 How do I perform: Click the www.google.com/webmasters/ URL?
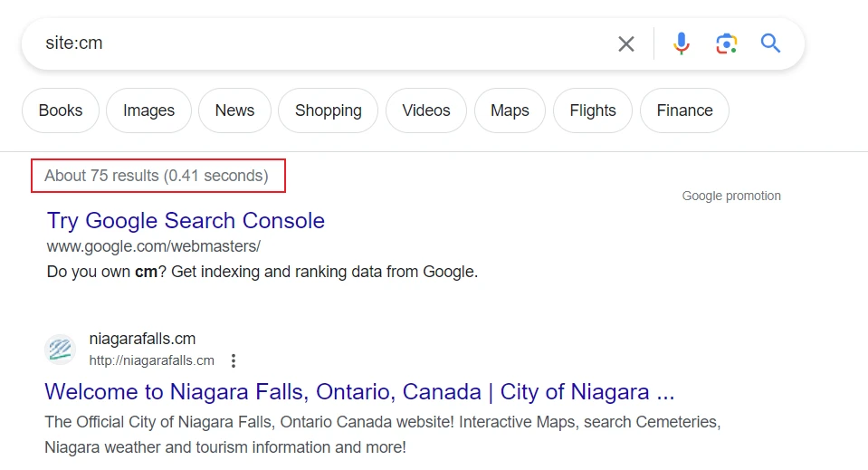tap(154, 246)
